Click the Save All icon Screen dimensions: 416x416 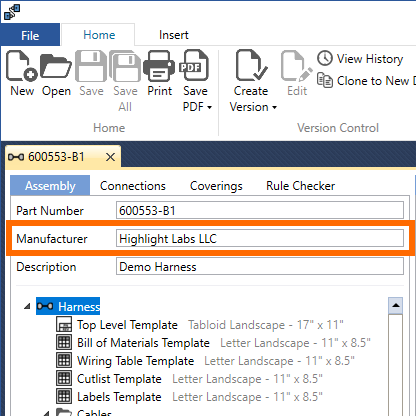tap(125, 66)
